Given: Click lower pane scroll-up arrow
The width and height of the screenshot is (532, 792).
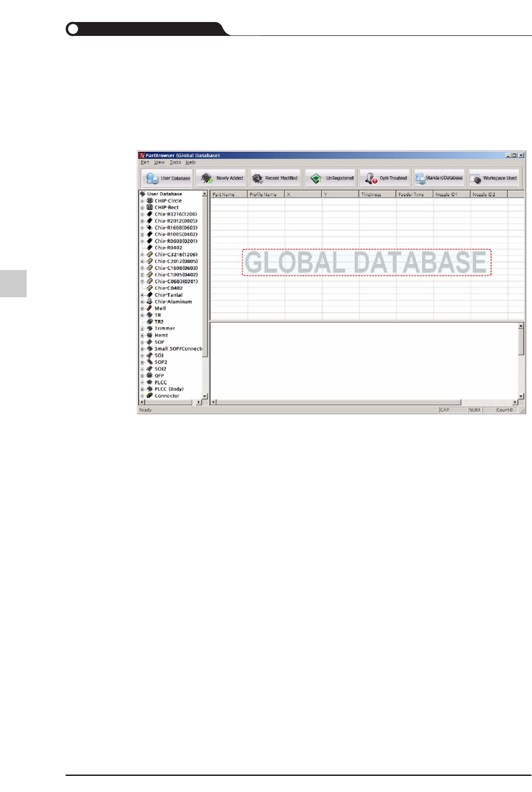Looking at the screenshot, I should pos(521,326).
